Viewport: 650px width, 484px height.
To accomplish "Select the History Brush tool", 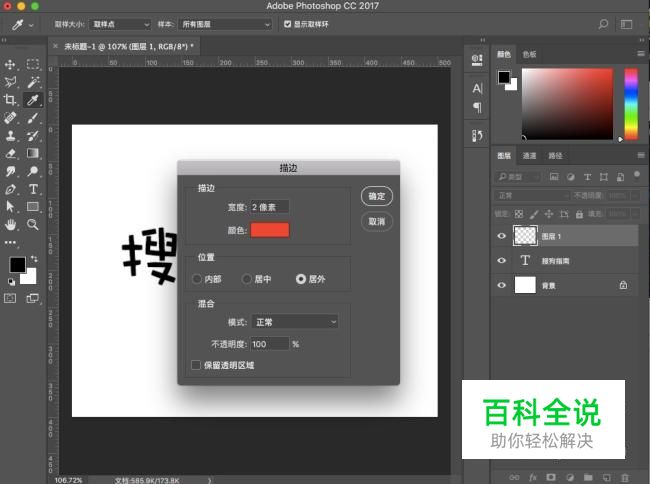I will [x=33, y=136].
